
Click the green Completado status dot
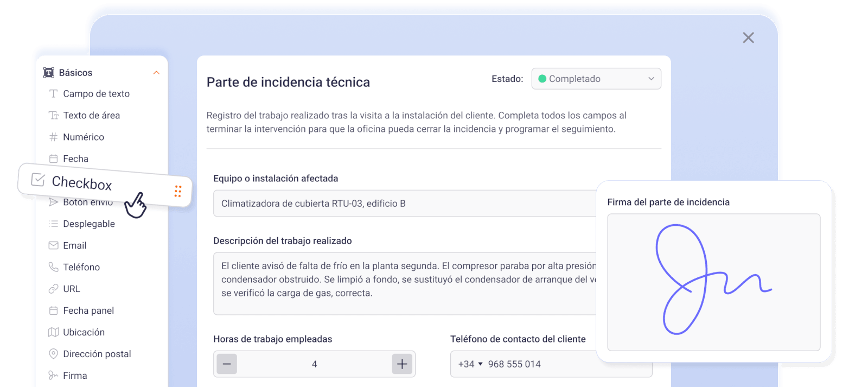click(542, 79)
